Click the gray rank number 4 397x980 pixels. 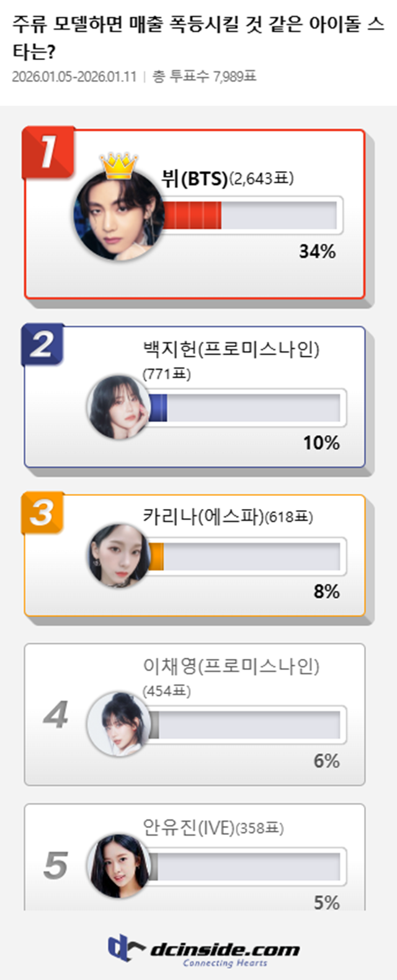pos(55,715)
